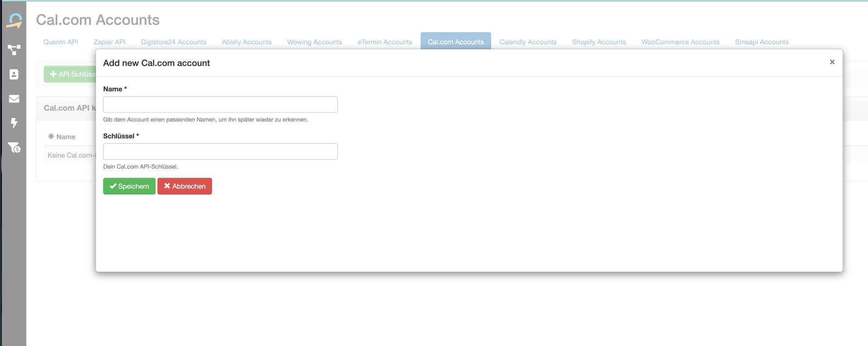The image size is (868, 346).
Task: Open the email envelope icon in sidebar
Action: coord(14,98)
